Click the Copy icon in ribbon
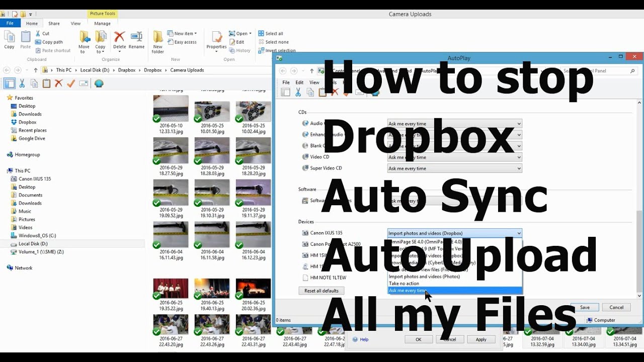Viewport: 644px width, 362px height. point(9,40)
